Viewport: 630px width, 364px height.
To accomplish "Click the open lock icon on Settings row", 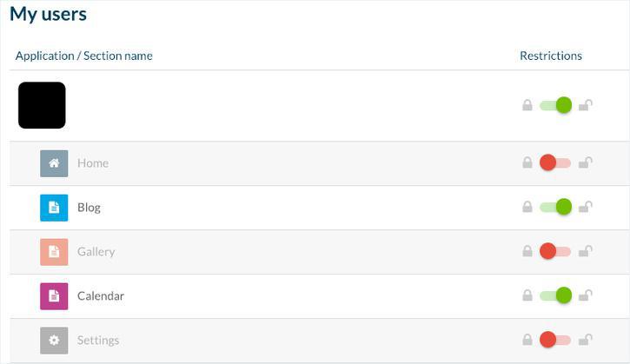I will [x=586, y=340].
